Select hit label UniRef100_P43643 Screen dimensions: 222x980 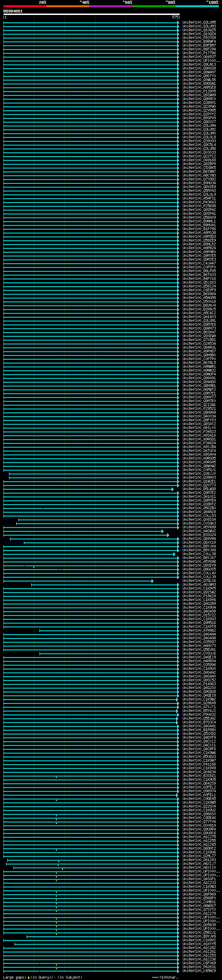pyautogui.click(x=199, y=202)
